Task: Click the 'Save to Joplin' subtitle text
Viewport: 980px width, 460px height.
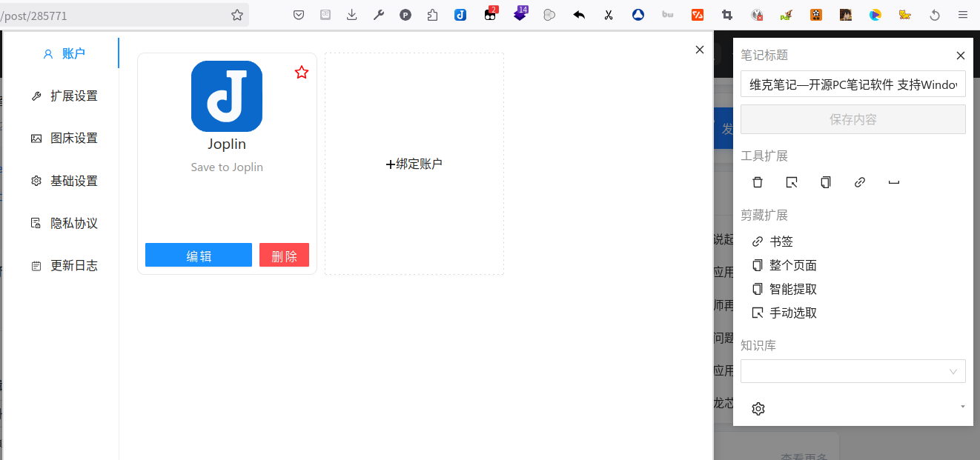Action: click(x=227, y=167)
